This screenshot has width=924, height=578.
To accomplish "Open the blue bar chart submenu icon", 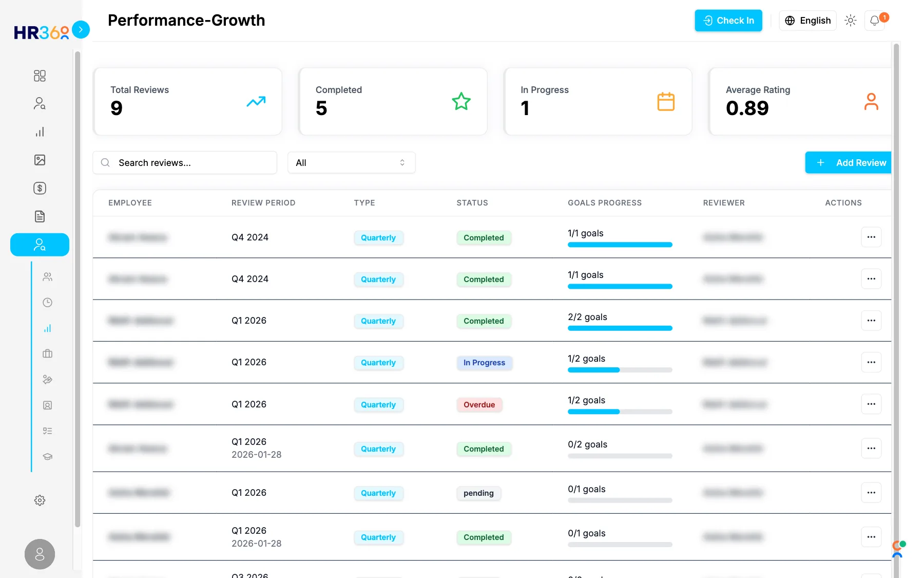I will (47, 328).
